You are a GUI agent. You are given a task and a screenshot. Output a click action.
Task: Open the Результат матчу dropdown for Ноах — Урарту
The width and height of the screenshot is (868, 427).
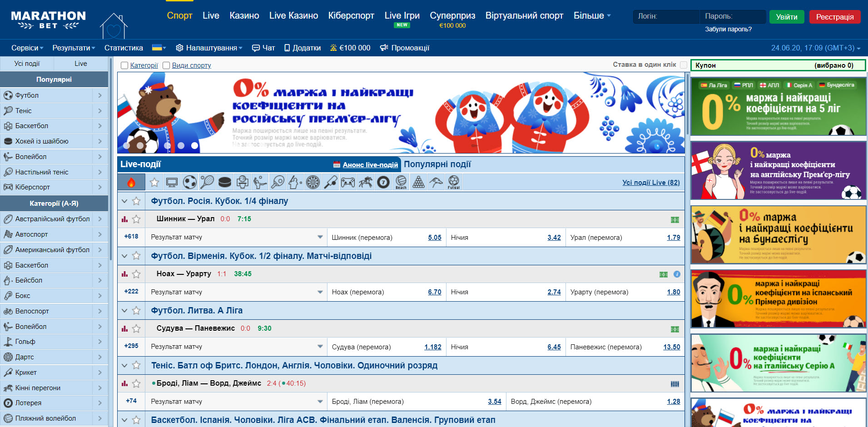point(321,292)
